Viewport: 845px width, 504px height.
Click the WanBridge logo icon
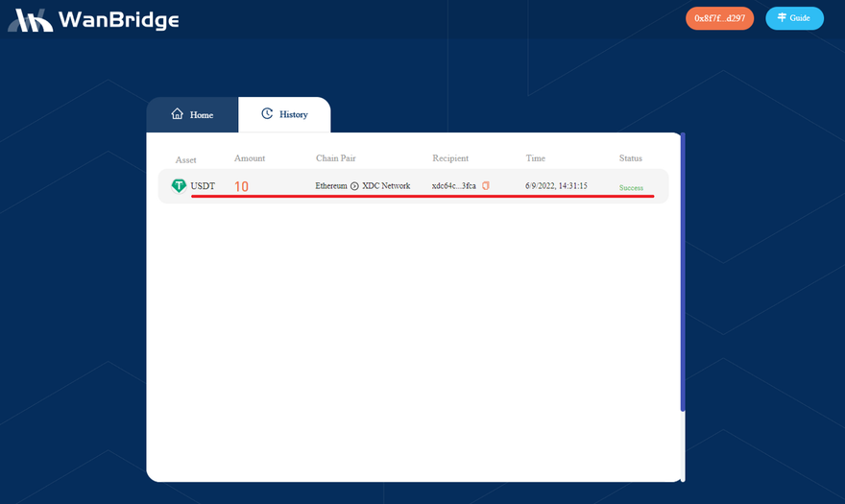[31, 19]
